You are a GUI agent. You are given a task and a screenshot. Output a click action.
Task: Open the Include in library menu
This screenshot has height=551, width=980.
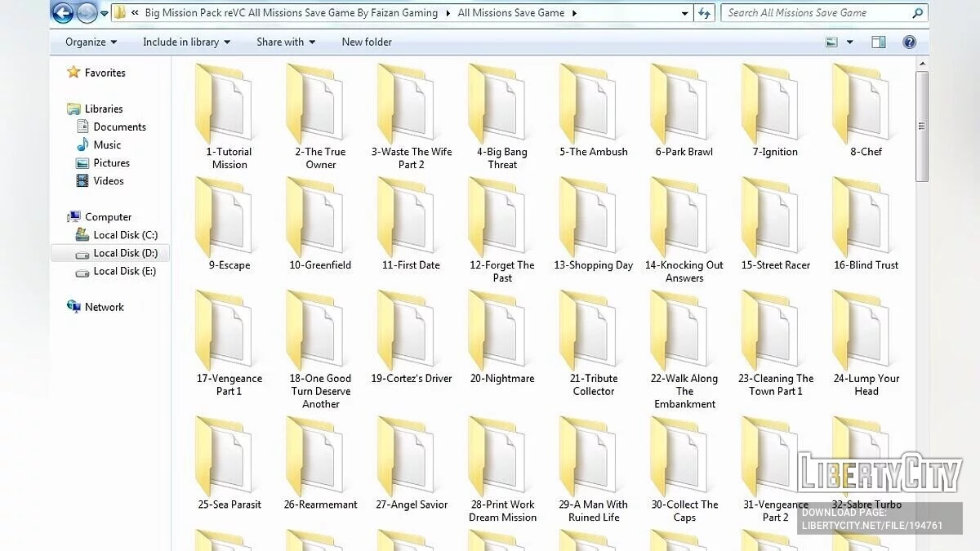point(186,42)
